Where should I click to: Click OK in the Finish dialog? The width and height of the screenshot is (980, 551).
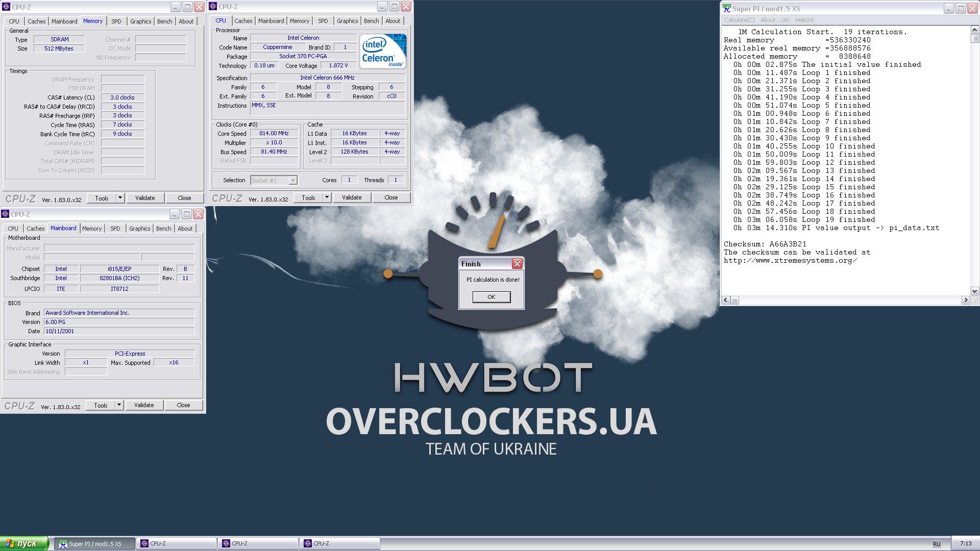tap(492, 297)
